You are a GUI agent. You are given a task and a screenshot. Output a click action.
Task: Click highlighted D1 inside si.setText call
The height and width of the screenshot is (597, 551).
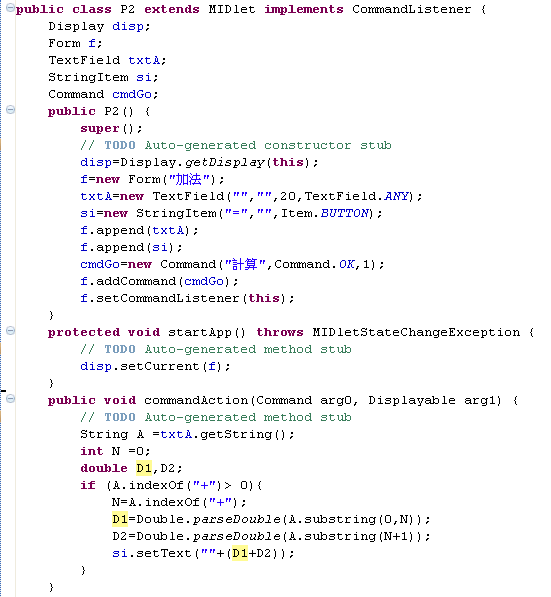[240, 553]
